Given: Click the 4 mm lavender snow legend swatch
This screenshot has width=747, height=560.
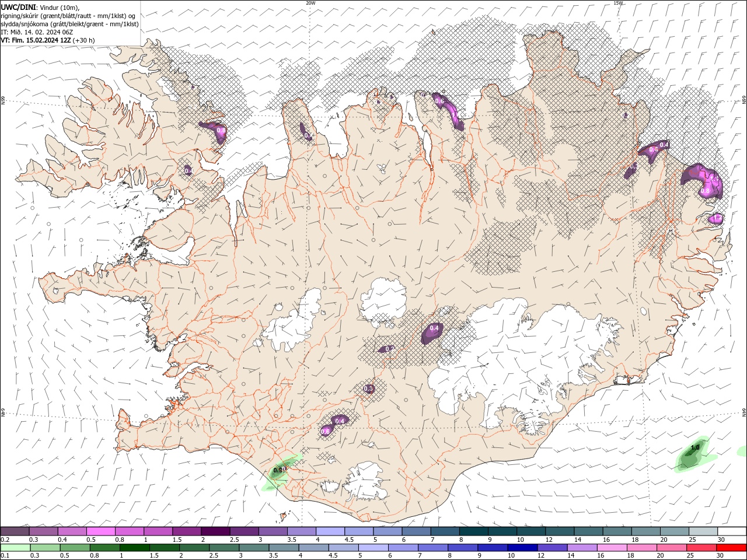Looking at the screenshot, I should [x=330, y=531].
